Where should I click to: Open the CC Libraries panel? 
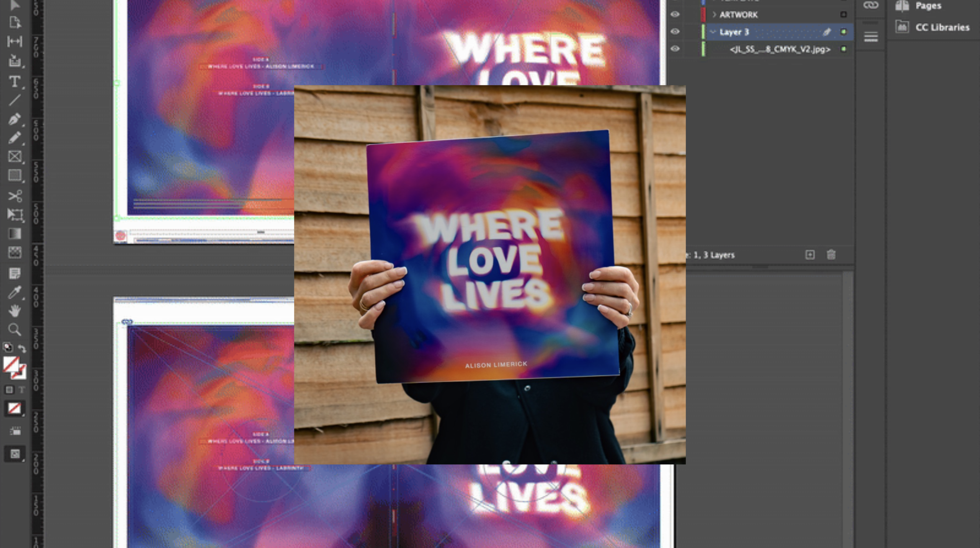tap(932, 27)
